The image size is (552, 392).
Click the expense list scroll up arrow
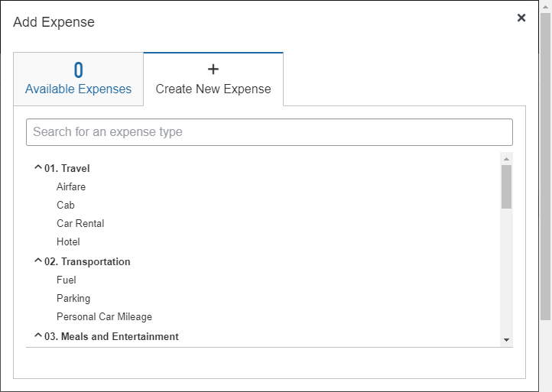tap(506, 158)
